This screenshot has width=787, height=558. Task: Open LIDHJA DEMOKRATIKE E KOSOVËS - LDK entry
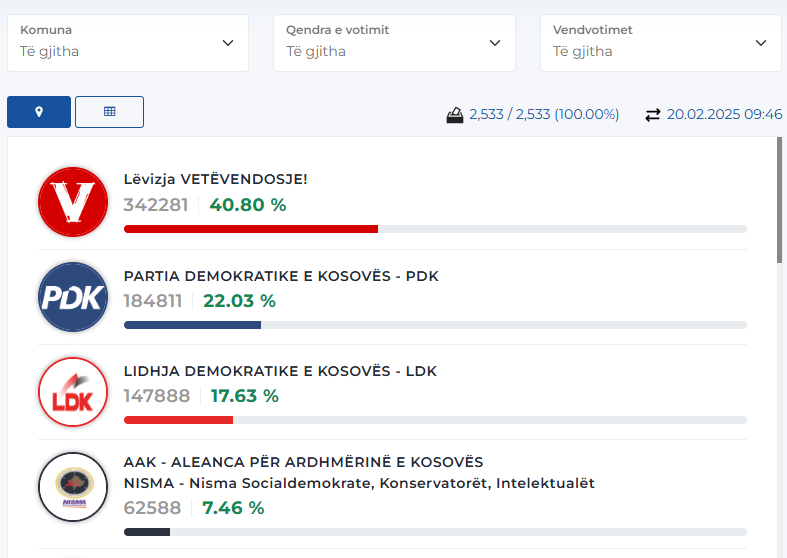(x=280, y=371)
